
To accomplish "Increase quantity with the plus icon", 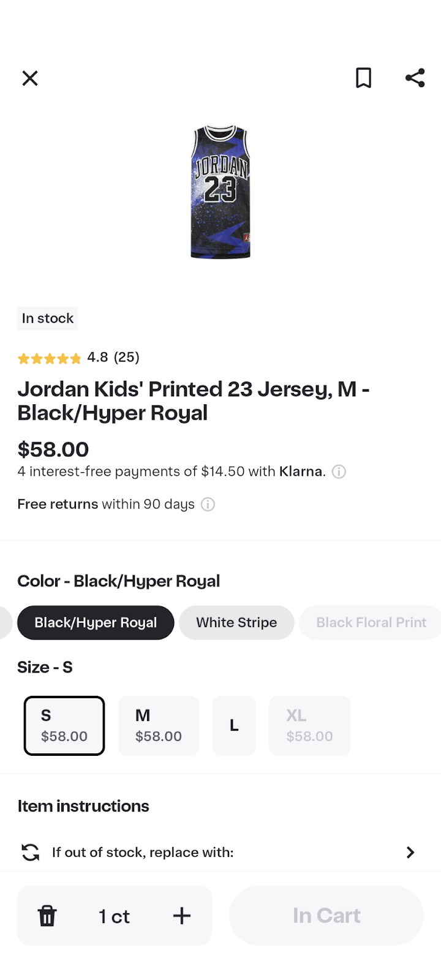I will [x=181, y=916].
